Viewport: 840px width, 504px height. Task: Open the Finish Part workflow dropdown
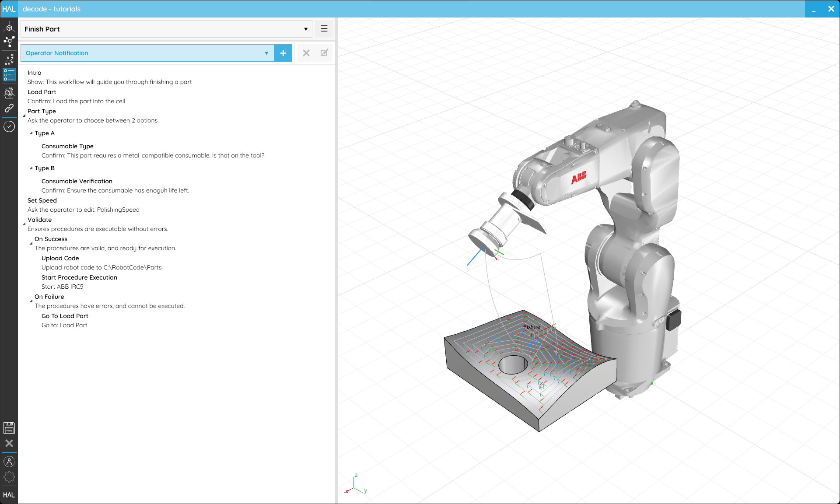point(166,29)
